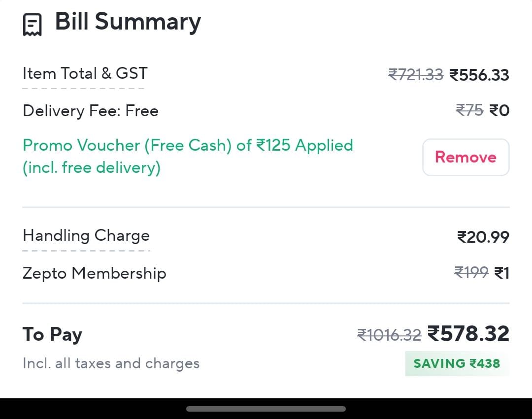Viewport: 532px width, 419px height.
Task: Tap the Android home gesture bar
Action: pyautogui.click(x=266, y=409)
